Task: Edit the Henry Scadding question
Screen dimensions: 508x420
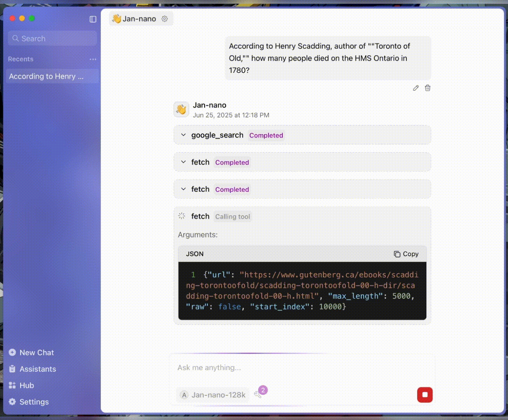Action: [415, 88]
